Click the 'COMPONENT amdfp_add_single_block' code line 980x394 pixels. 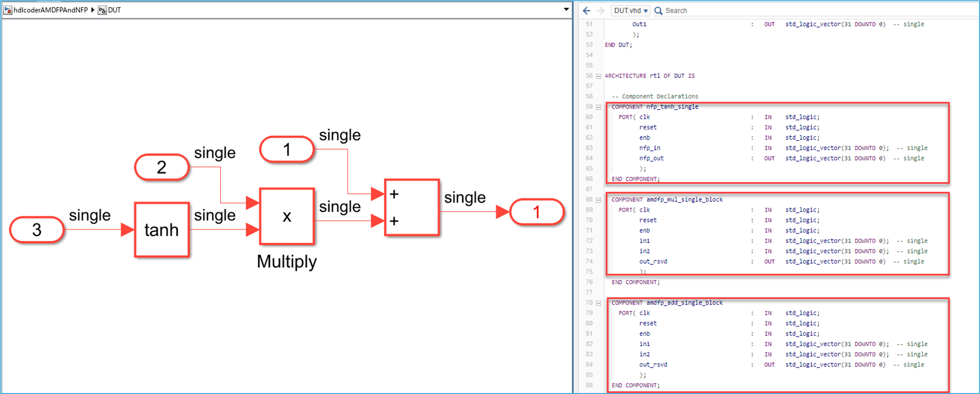pyautogui.click(x=667, y=303)
